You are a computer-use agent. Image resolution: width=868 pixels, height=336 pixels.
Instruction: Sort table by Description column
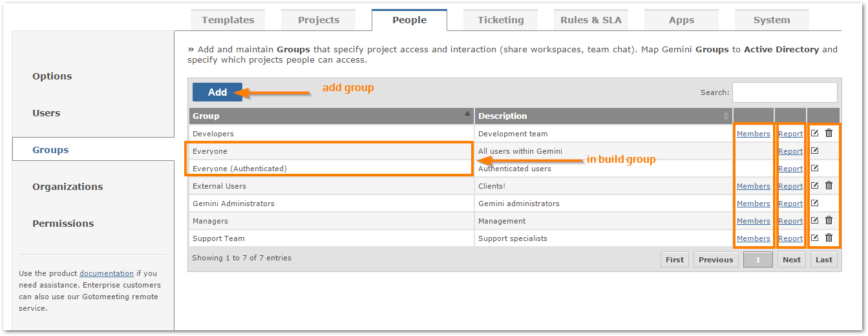pyautogui.click(x=604, y=116)
